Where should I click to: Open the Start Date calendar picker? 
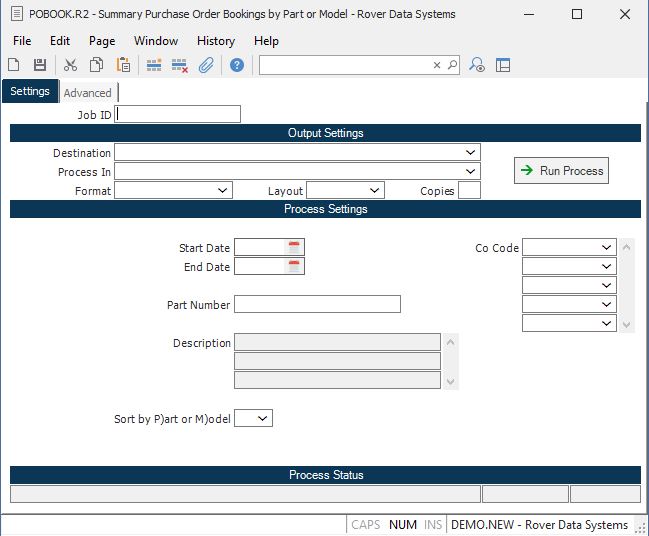click(x=294, y=247)
